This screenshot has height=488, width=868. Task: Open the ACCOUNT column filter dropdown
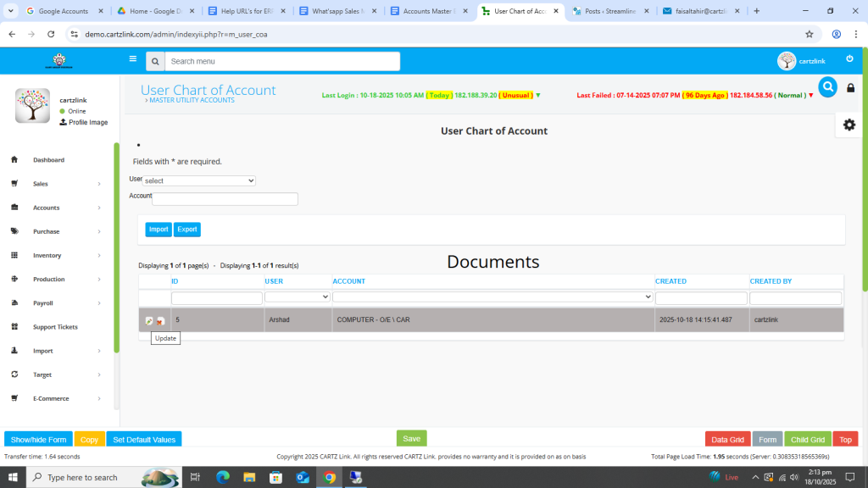(492, 297)
